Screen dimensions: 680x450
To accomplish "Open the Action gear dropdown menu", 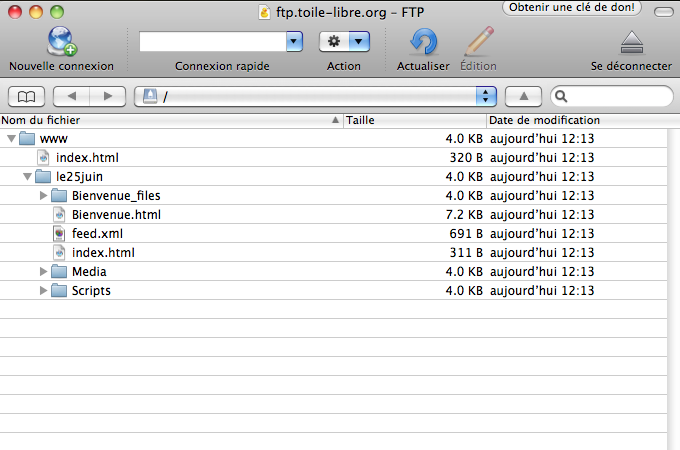I will pos(344,42).
